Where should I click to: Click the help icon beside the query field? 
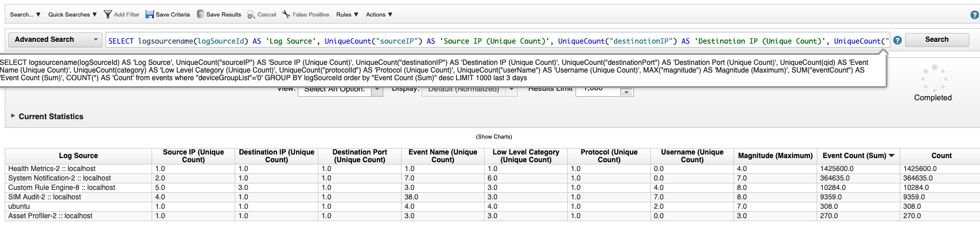click(897, 40)
